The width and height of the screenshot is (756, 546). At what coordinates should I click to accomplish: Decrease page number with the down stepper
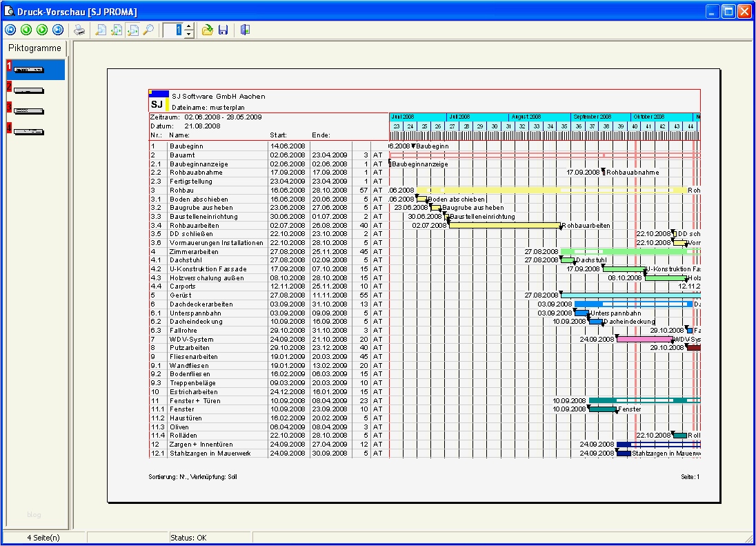click(188, 32)
